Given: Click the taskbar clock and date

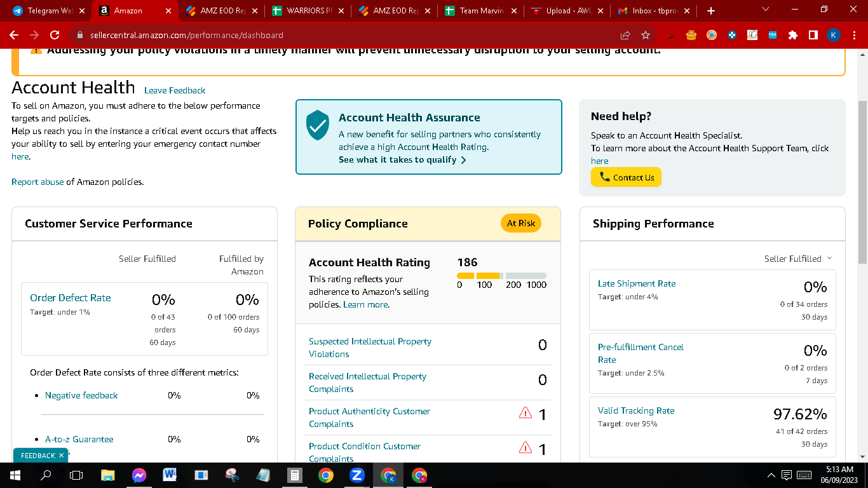Looking at the screenshot, I should [x=839, y=475].
